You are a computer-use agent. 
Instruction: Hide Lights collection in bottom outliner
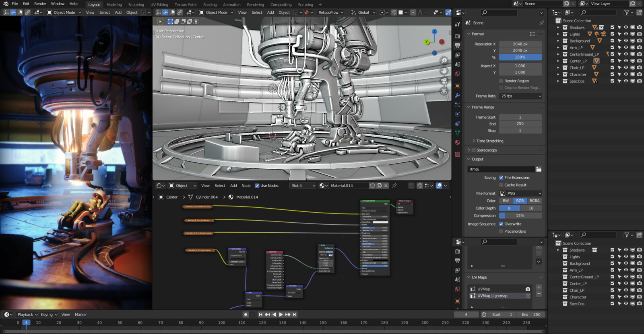click(x=626, y=257)
